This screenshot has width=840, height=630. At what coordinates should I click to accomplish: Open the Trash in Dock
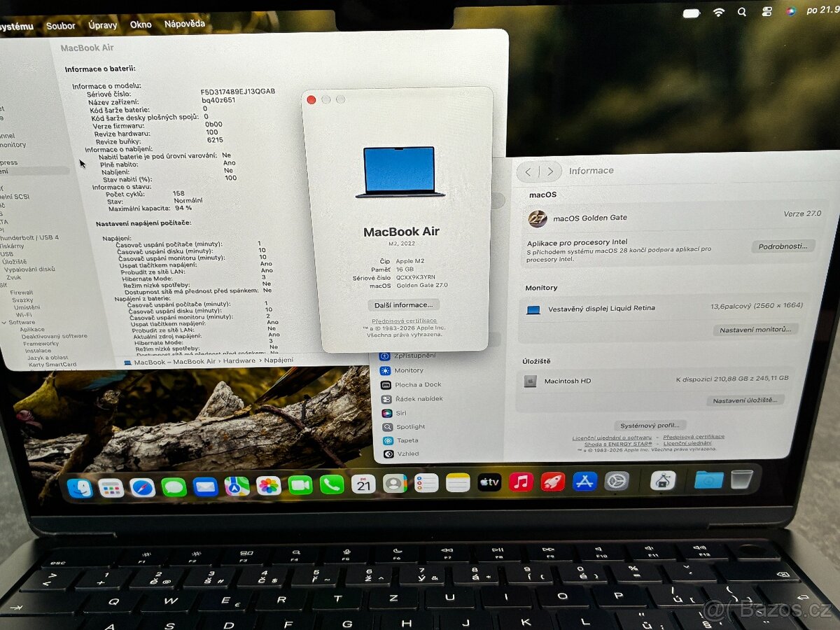coord(741,479)
